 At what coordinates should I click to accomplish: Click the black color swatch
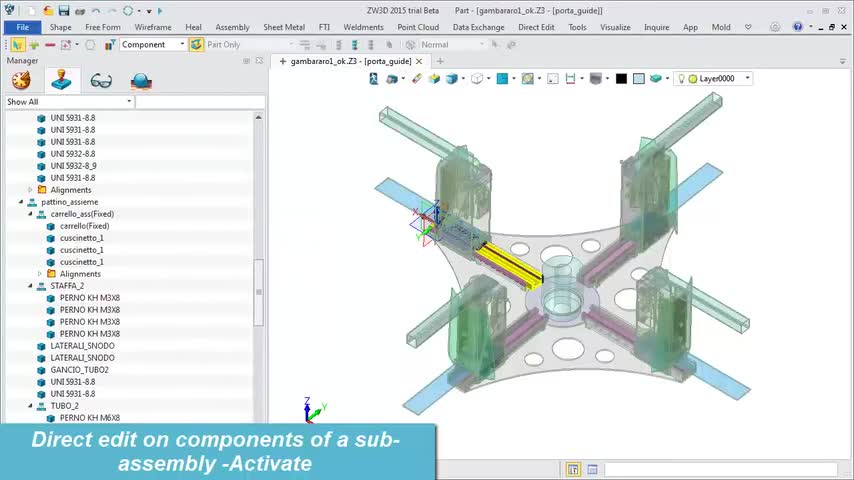tap(621, 79)
